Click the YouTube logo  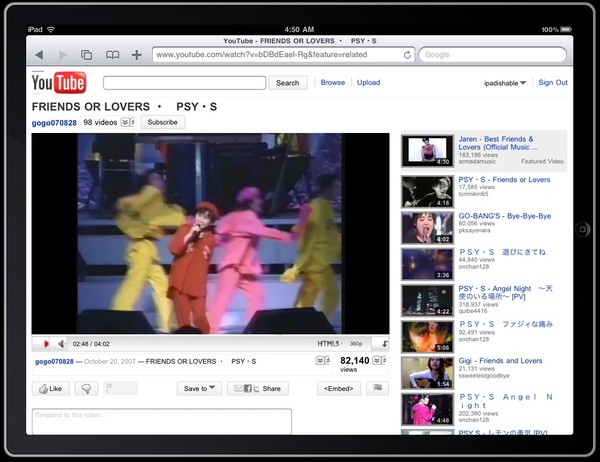click(x=59, y=82)
